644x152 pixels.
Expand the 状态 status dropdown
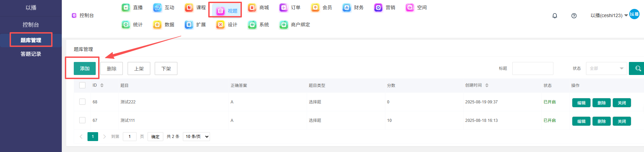click(606, 68)
